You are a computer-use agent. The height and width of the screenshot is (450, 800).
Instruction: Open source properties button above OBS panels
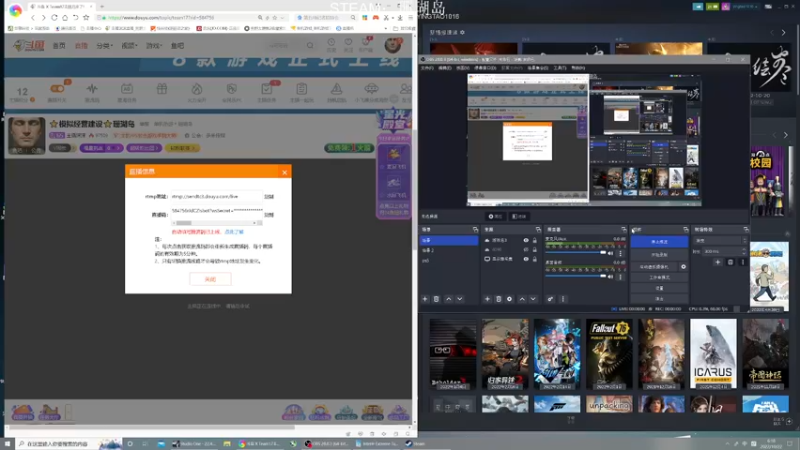point(495,216)
